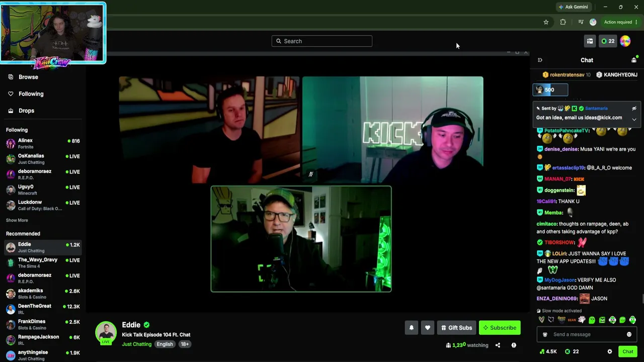644x362 pixels.
Task: Open Luckdonw's Call of Duty stream
Action: [x=43, y=205]
